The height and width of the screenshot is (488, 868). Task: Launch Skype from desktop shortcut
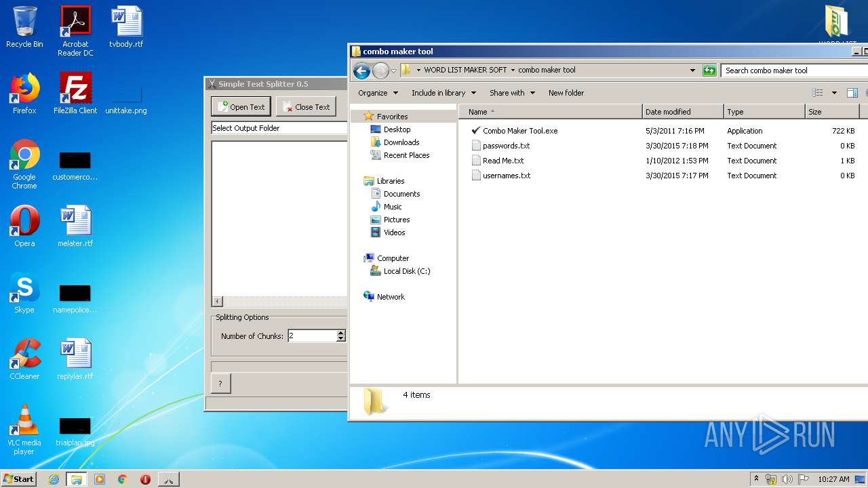click(x=24, y=293)
